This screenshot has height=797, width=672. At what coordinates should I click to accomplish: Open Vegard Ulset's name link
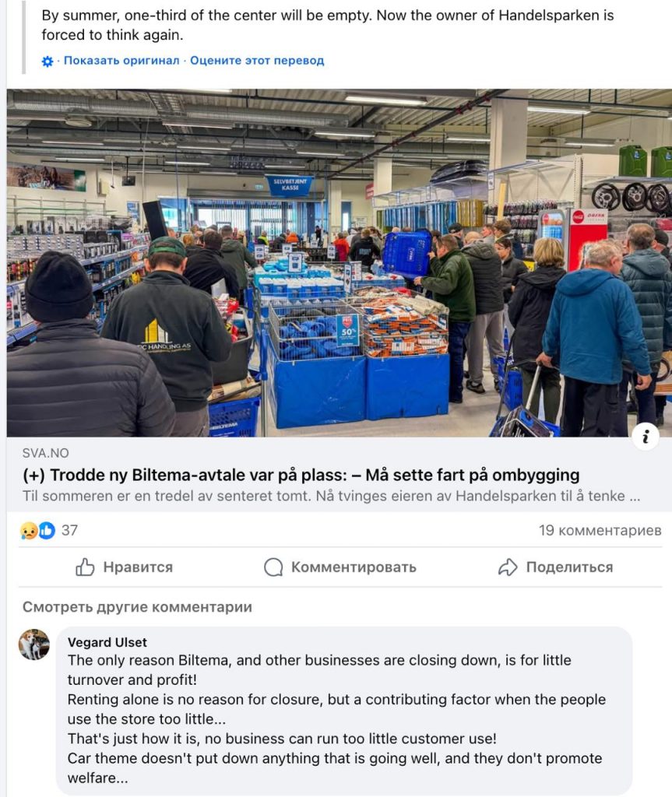point(107,642)
